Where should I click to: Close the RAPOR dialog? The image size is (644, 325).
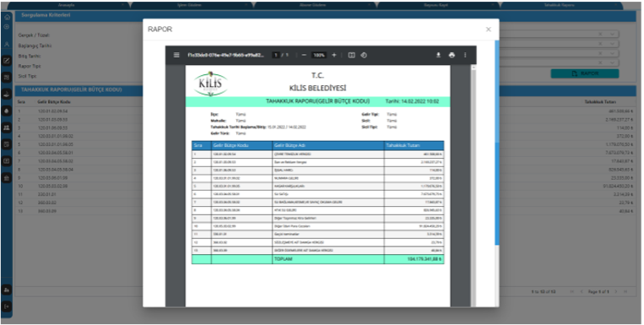pyautogui.click(x=489, y=30)
